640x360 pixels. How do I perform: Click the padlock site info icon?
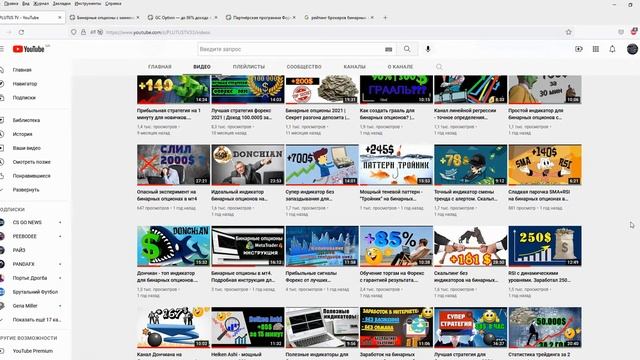[x=83, y=32]
